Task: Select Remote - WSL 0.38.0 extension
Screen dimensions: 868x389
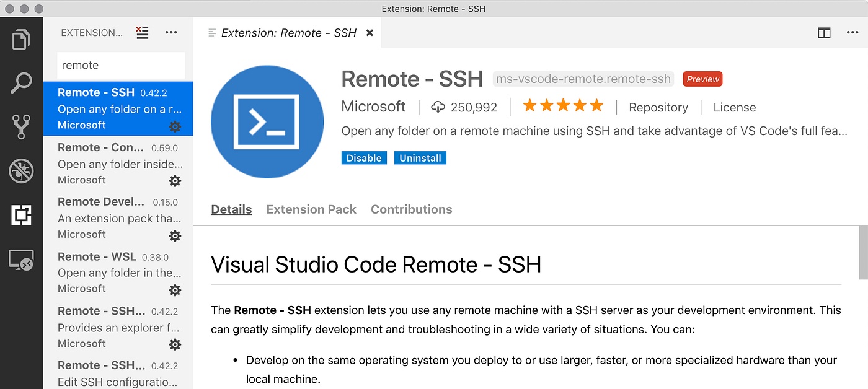Action: pyautogui.click(x=118, y=273)
